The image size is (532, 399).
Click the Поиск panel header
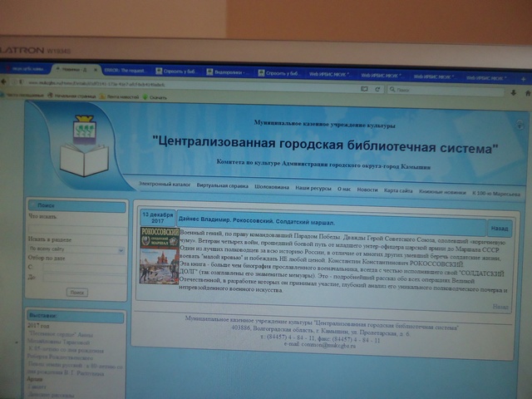77,206
